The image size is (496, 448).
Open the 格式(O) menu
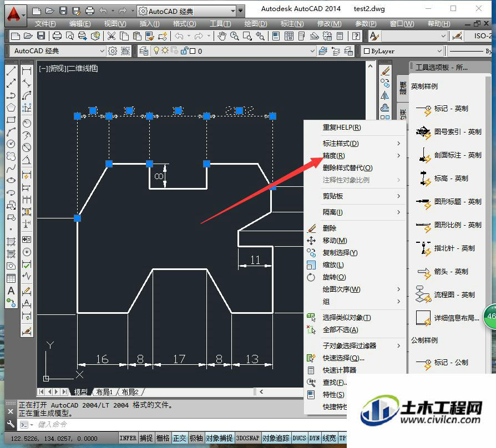coord(184,24)
